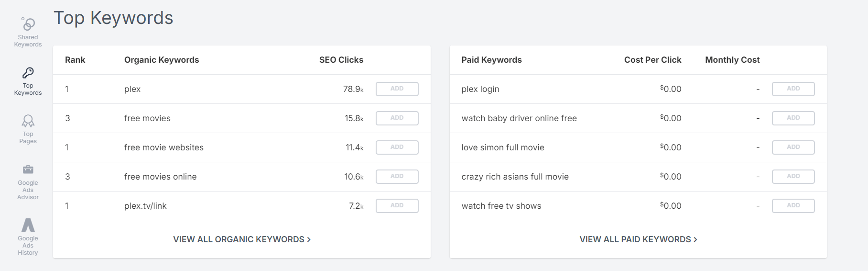Click the 'plex login' paid keyword
The width and height of the screenshot is (868, 271).
[480, 90]
